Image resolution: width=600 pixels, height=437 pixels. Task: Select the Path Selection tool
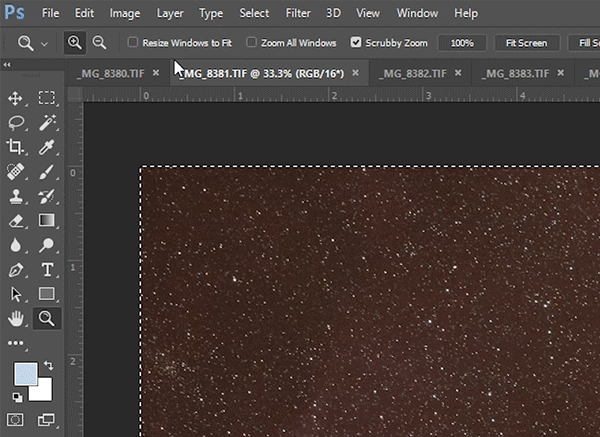(16, 294)
